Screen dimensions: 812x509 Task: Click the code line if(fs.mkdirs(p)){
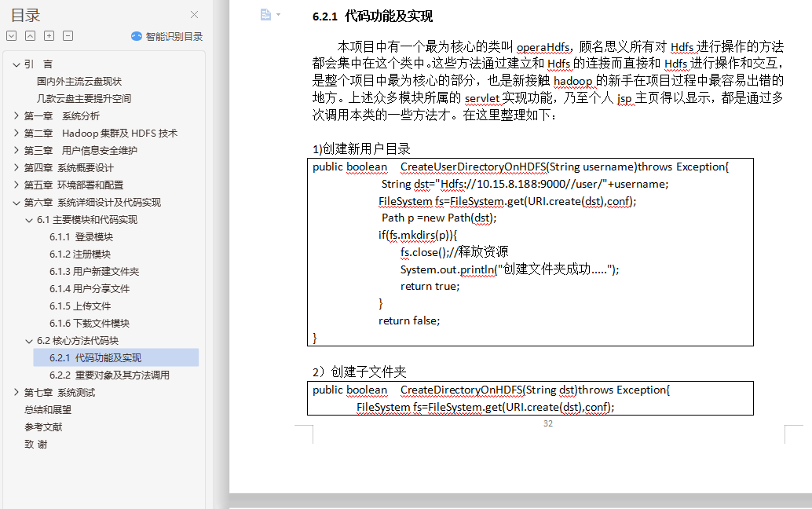point(418,235)
